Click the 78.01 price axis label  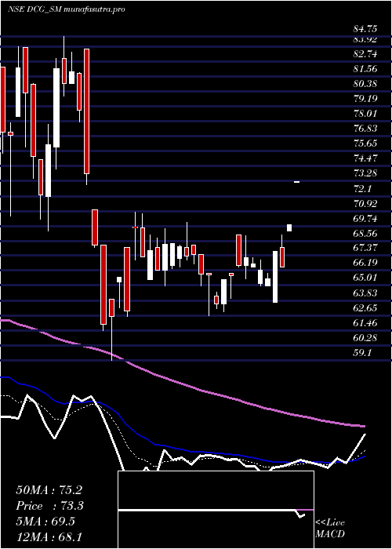[x=365, y=114]
